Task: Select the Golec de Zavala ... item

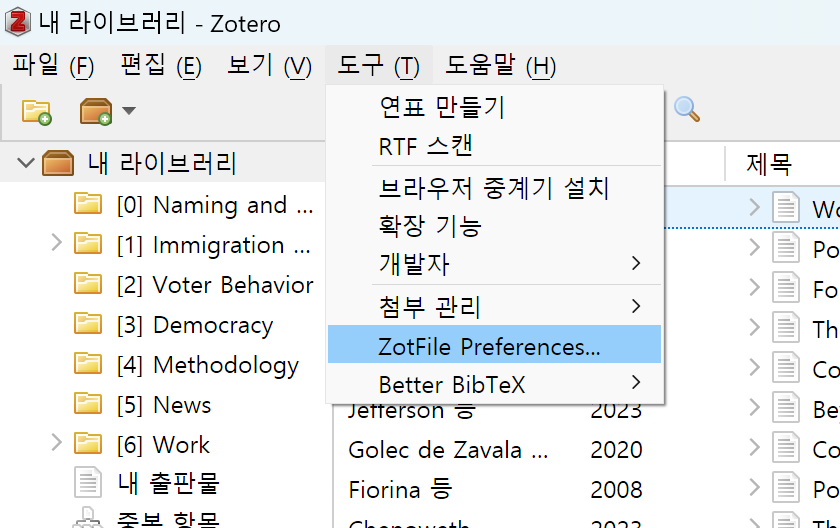Action: (x=448, y=450)
